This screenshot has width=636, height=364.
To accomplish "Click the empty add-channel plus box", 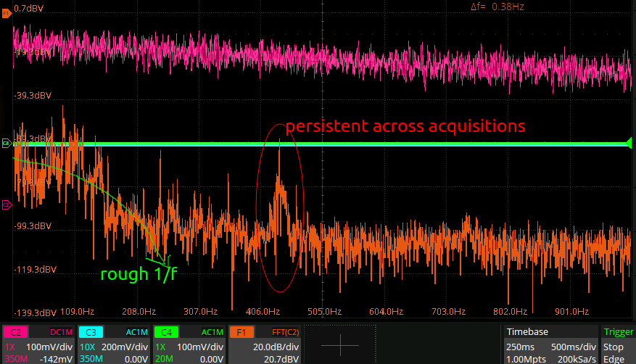I will pyautogui.click(x=340, y=345).
